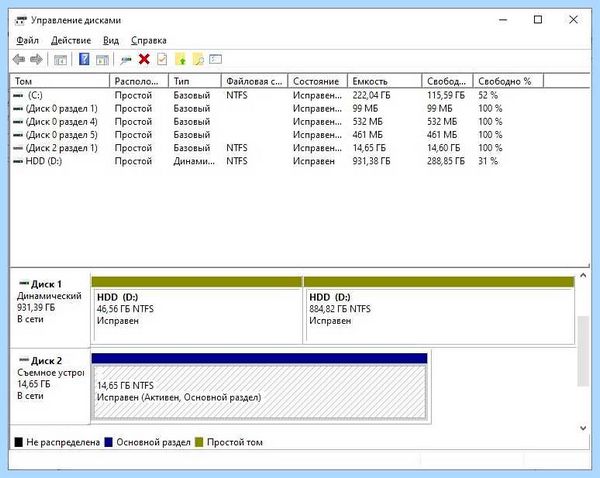Click the folder with magnifier icon
The image size is (600, 478).
[198, 59]
